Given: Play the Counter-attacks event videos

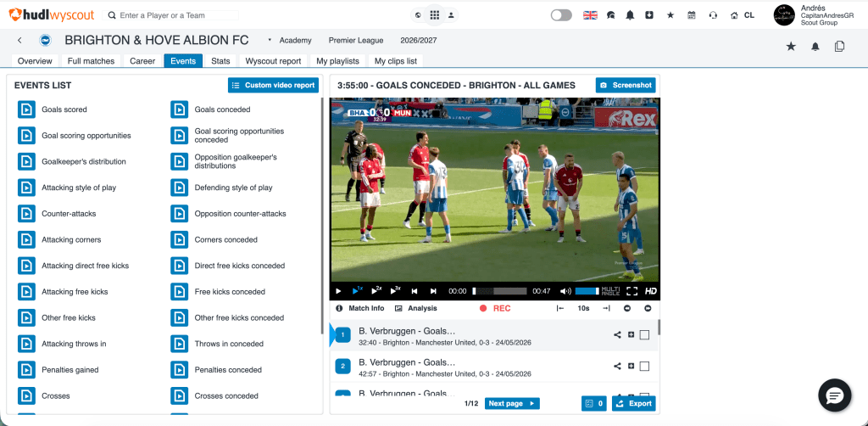Looking at the screenshot, I should coord(26,214).
